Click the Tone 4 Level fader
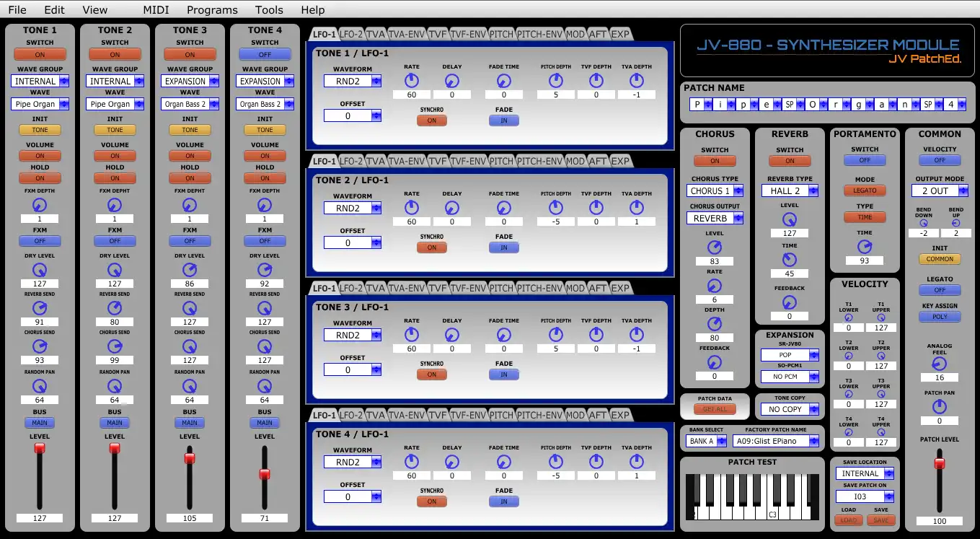Viewport: 980px width, 539px height. [265, 474]
